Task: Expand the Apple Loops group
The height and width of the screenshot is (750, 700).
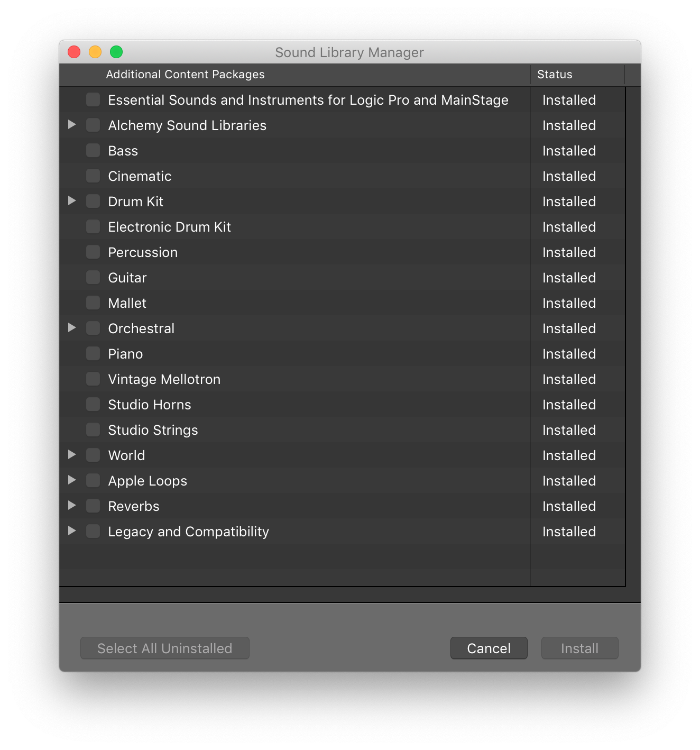Action: [x=72, y=480]
